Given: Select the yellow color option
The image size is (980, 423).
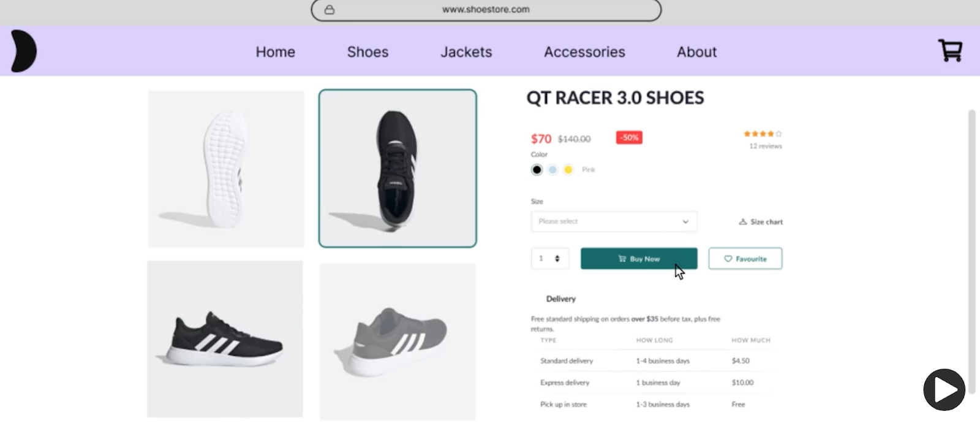Looking at the screenshot, I should click(x=568, y=170).
